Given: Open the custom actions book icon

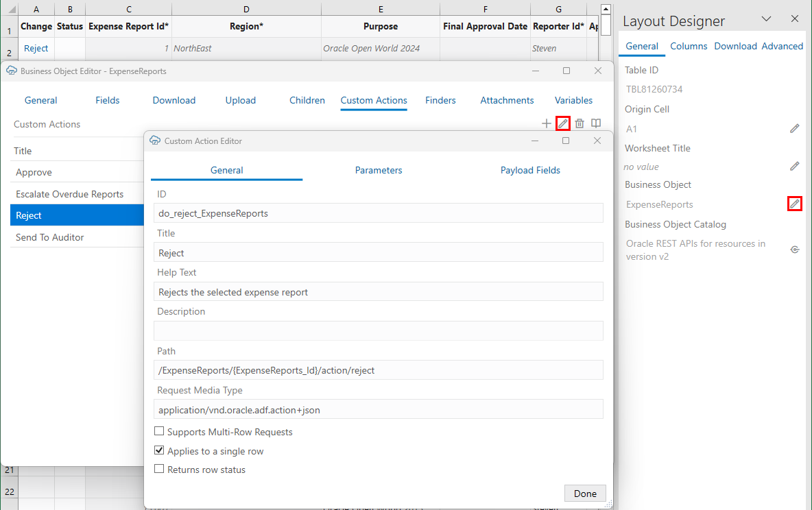Looking at the screenshot, I should pos(596,123).
